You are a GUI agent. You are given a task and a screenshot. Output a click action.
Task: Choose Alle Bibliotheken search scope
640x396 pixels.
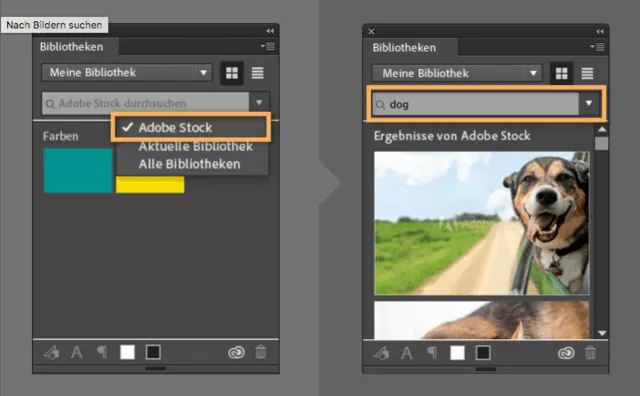click(189, 164)
